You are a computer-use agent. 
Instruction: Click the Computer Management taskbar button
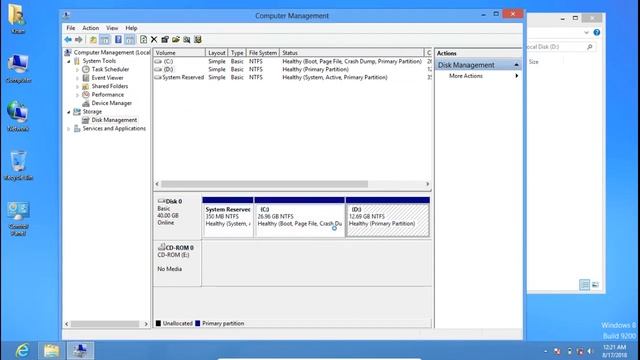[80, 351]
